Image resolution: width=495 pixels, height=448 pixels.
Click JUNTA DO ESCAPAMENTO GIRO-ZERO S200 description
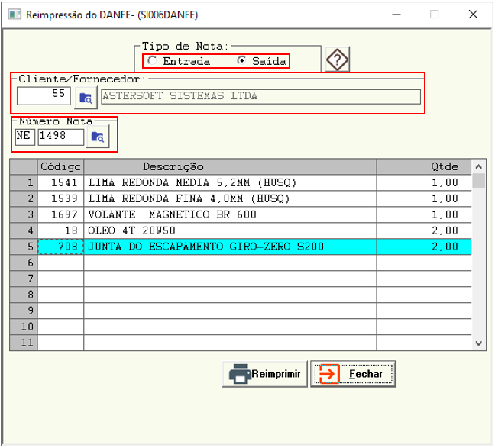point(230,247)
